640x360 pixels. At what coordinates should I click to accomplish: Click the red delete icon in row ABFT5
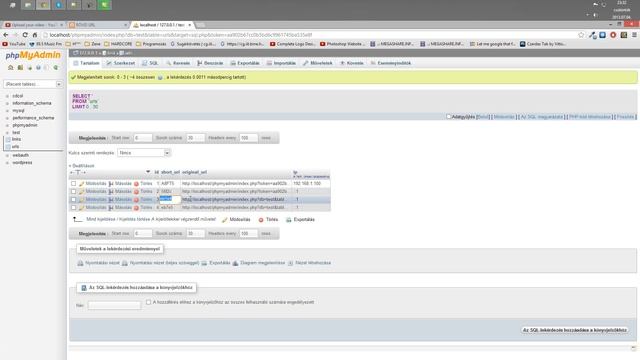pos(136,184)
